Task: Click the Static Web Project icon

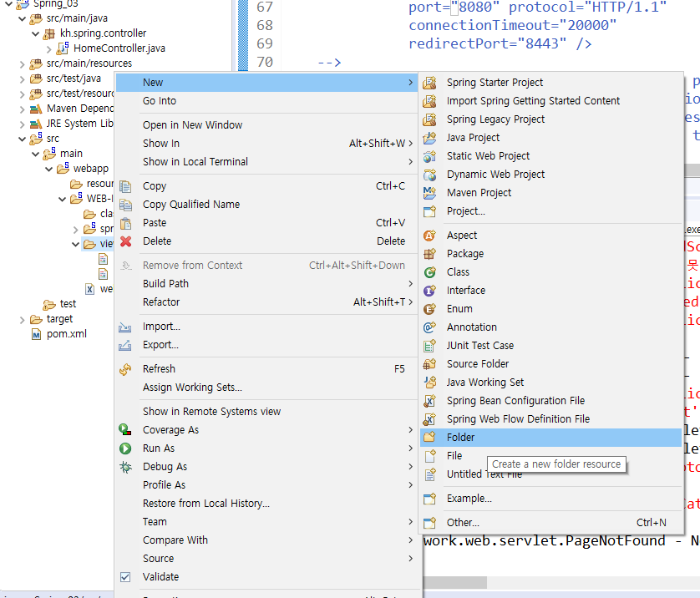Action: pyautogui.click(x=429, y=156)
